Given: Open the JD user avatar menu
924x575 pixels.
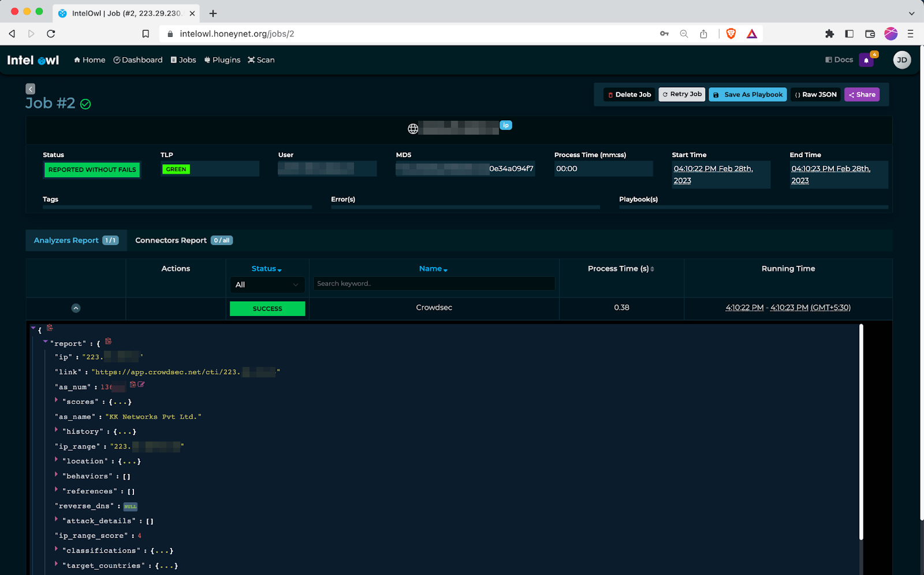Looking at the screenshot, I should tap(901, 60).
